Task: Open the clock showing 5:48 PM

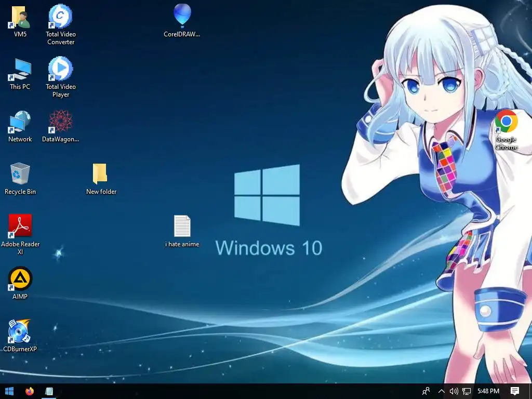Action: pyautogui.click(x=488, y=391)
